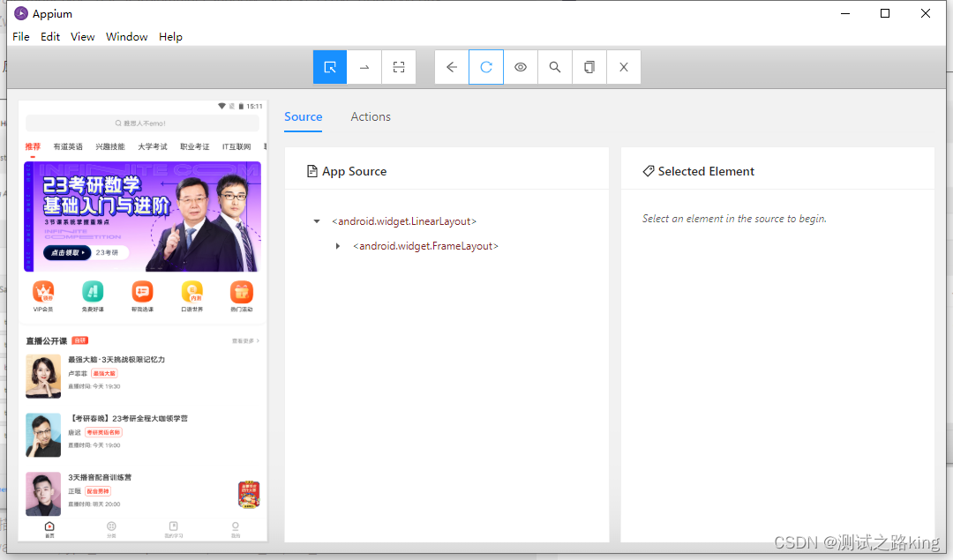The height and width of the screenshot is (560, 953).
Task: Click the Back arrow toolbar button
Action: pos(452,67)
